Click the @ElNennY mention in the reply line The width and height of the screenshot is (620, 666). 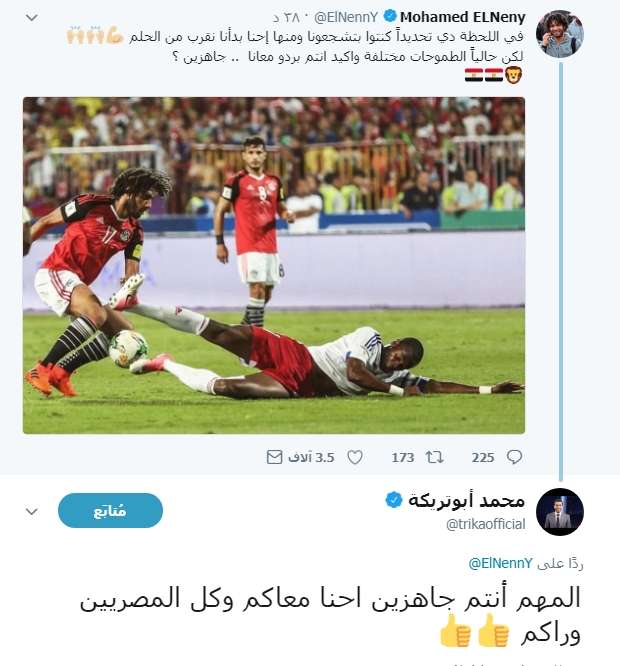(500, 563)
